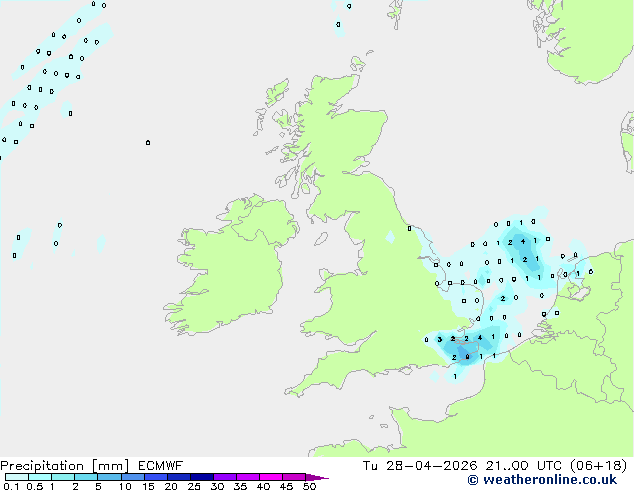Select the magenta legend swatch between 40 and 45
The width and height of the screenshot is (634, 490).
point(271,477)
